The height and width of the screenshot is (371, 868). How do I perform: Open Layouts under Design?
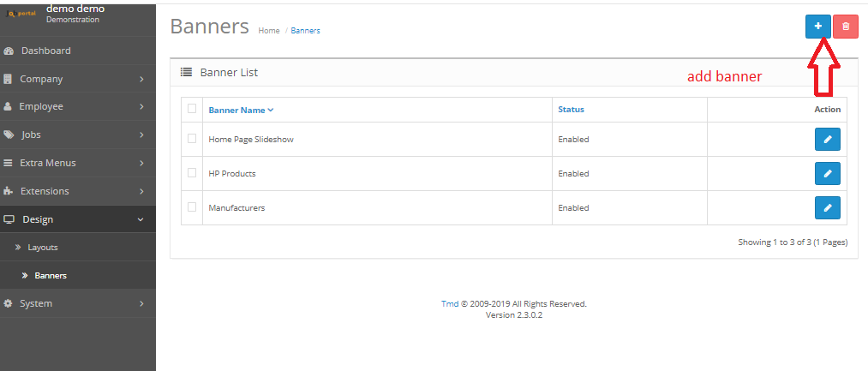coord(43,247)
